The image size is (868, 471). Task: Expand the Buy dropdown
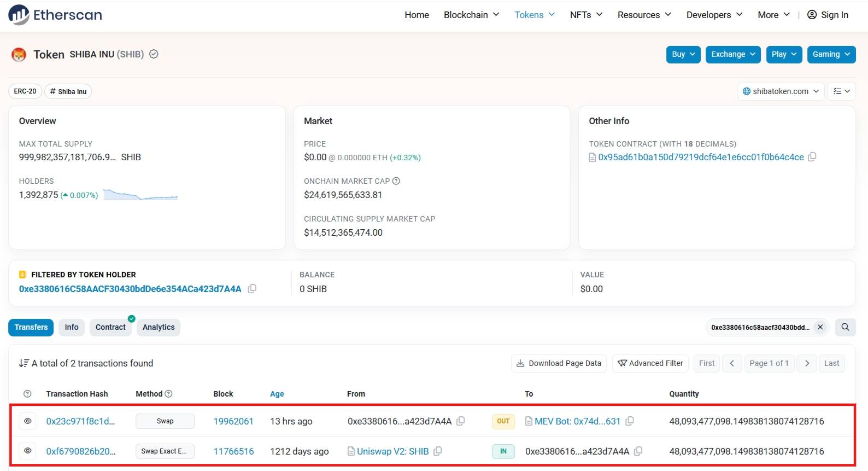tap(683, 54)
